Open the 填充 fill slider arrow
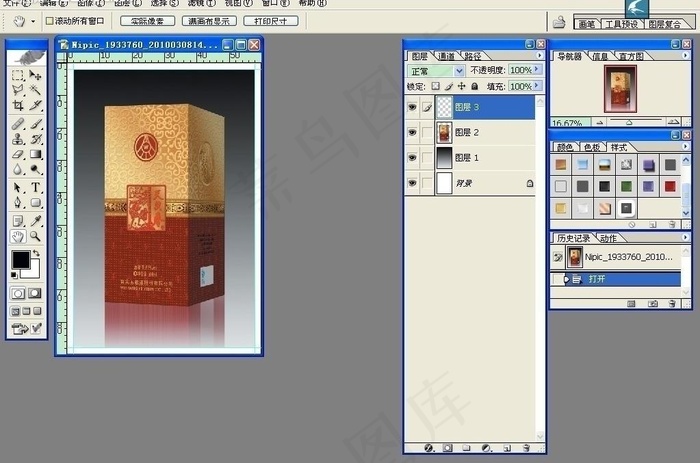This screenshot has width=700, height=463. pyautogui.click(x=537, y=86)
